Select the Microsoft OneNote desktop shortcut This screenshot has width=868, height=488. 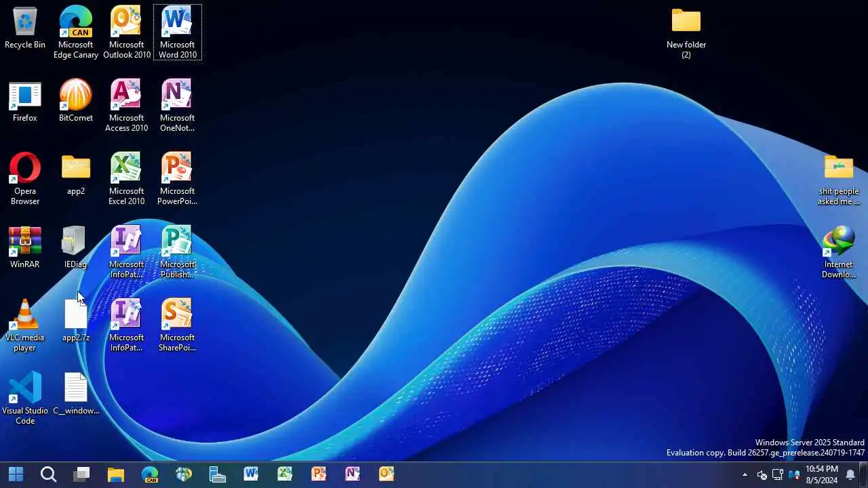click(178, 105)
